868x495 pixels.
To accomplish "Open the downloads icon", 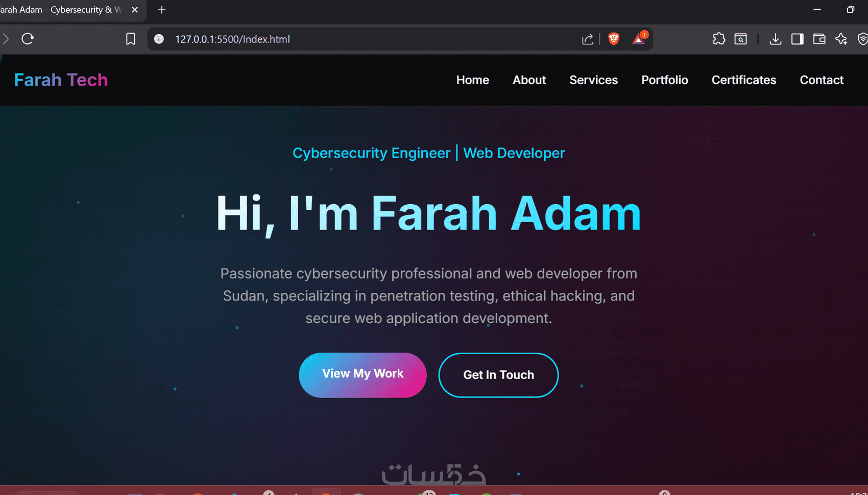I will (776, 39).
